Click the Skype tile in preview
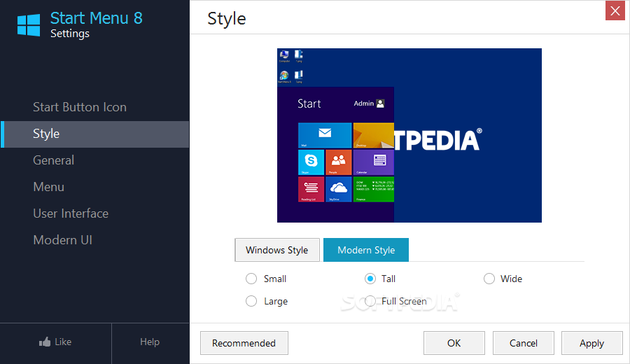Viewport: 630px width, 364px height. tap(311, 162)
